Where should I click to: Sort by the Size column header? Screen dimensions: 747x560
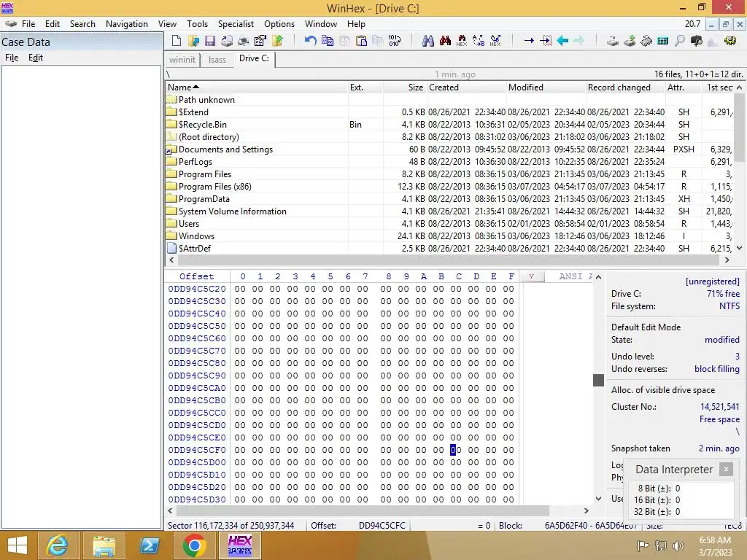coord(404,87)
